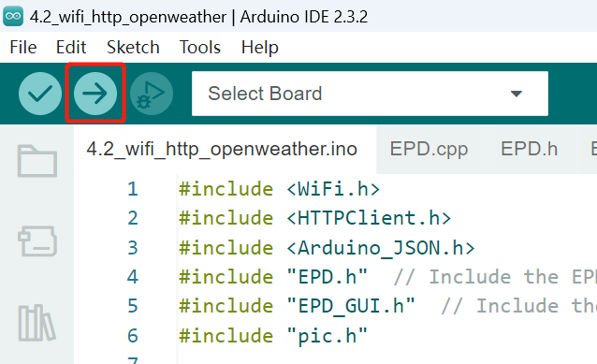Screen dimensions: 597x364
Task: Open the Library Manager books icon
Action: [36, 323]
